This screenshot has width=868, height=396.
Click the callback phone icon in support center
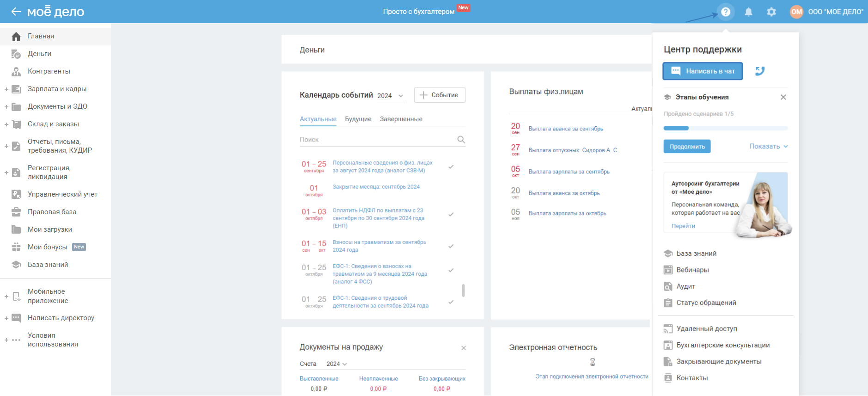point(760,71)
